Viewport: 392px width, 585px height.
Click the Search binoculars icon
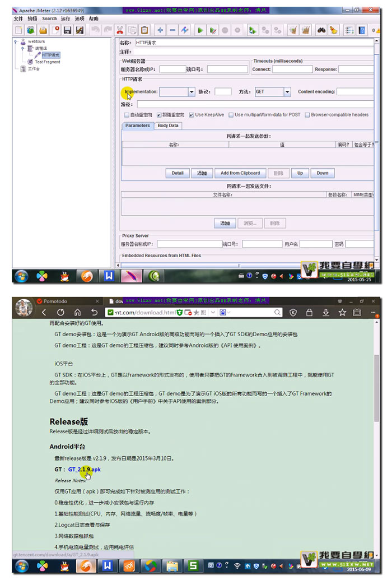321,30
